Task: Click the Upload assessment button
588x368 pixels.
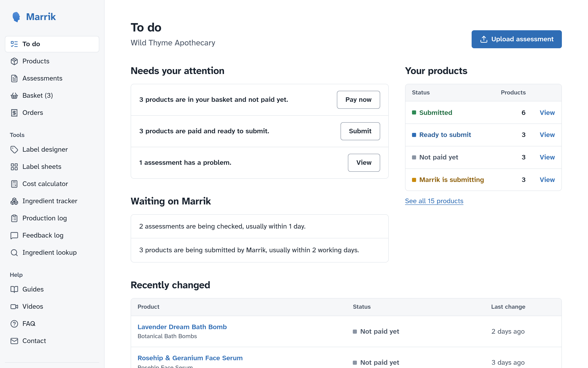Action: coord(517,39)
